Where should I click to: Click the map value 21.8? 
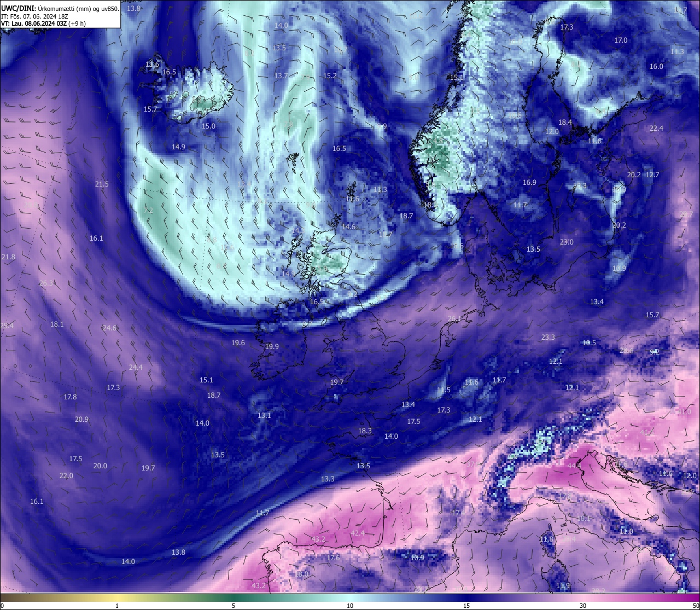(x=8, y=257)
